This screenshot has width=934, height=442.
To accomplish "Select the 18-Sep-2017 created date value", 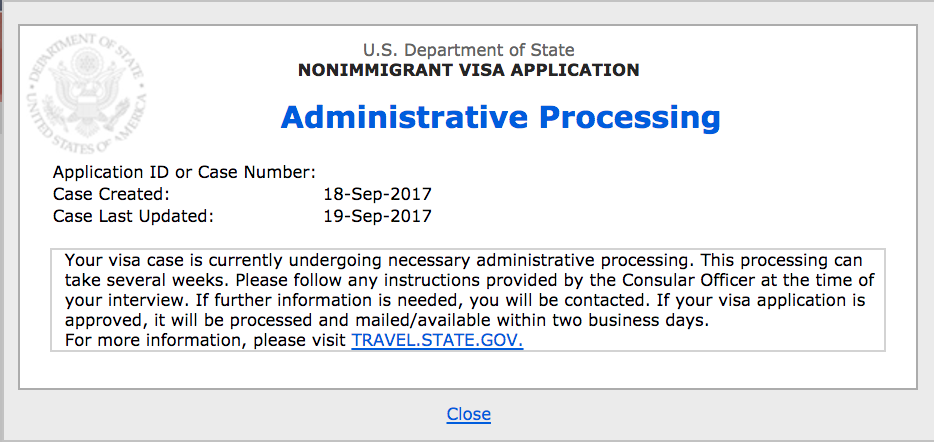I will click(x=378, y=194).
